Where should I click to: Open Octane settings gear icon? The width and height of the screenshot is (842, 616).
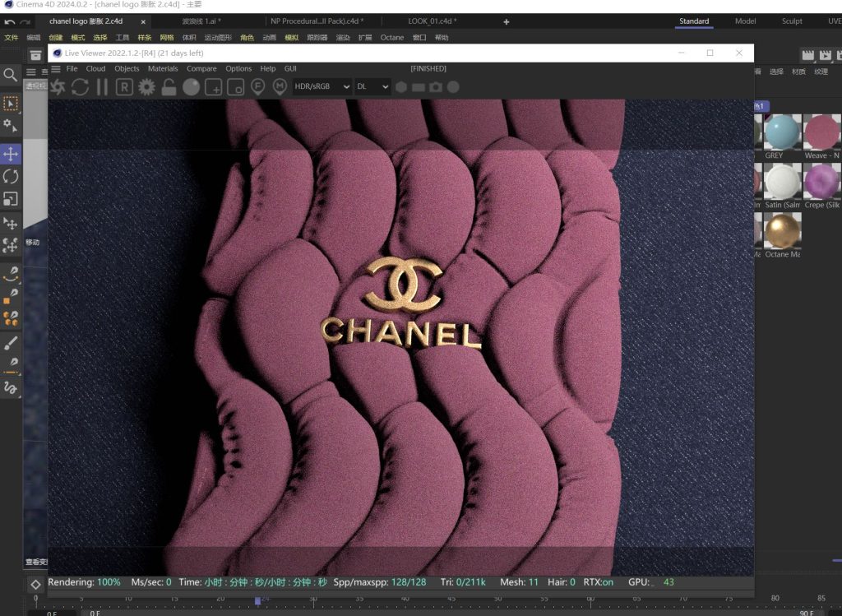[x=146, y=87]
